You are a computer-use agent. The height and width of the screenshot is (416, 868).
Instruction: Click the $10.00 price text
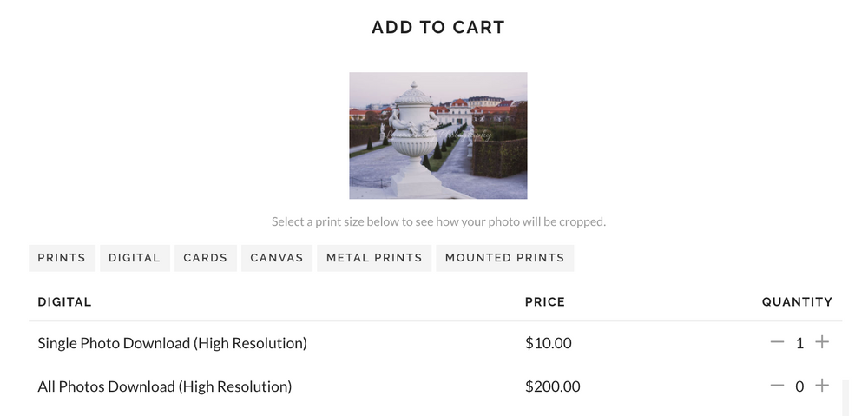click(548, 343)
